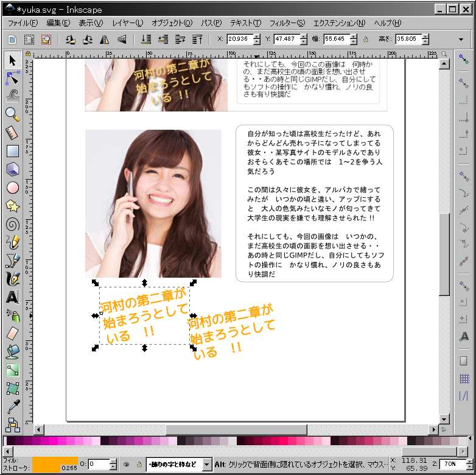Viewport: 476px width, 475px height.
Task: Raise selection one step
Action: 180,39
